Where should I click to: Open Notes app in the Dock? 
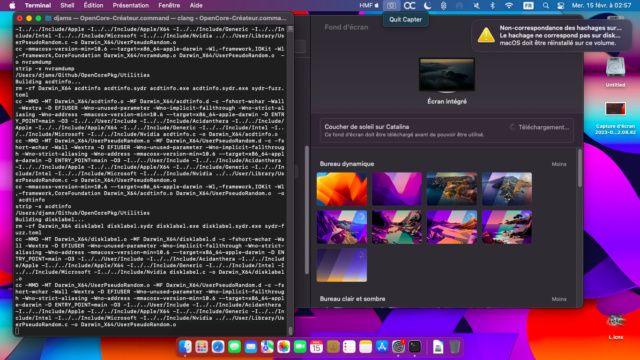pos(365,347)
